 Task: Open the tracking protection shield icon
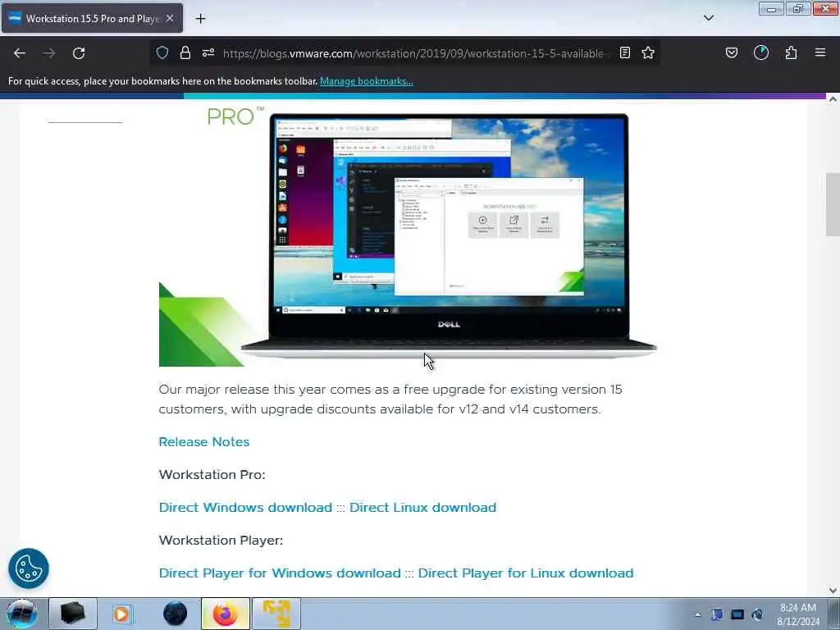coord(162,52)
